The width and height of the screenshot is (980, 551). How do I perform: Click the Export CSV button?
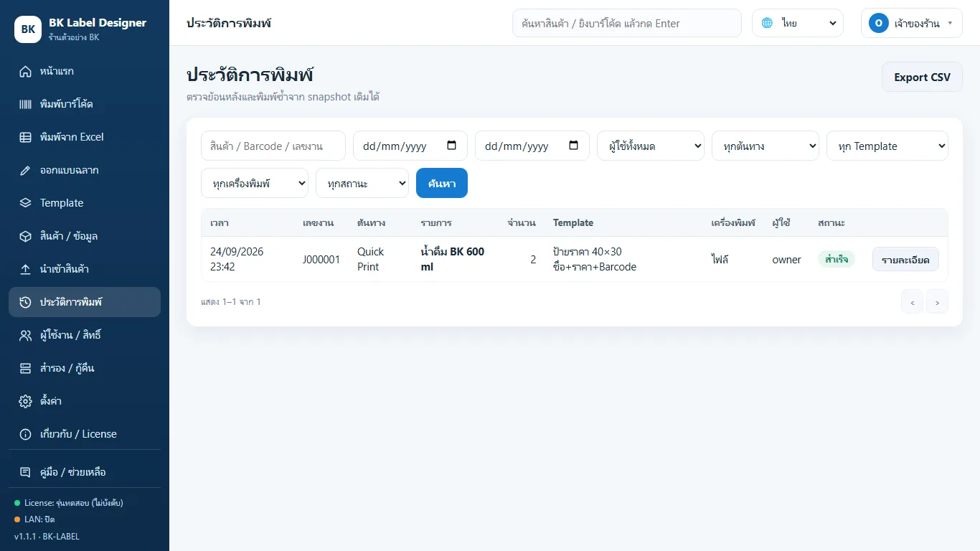[922, 77]
